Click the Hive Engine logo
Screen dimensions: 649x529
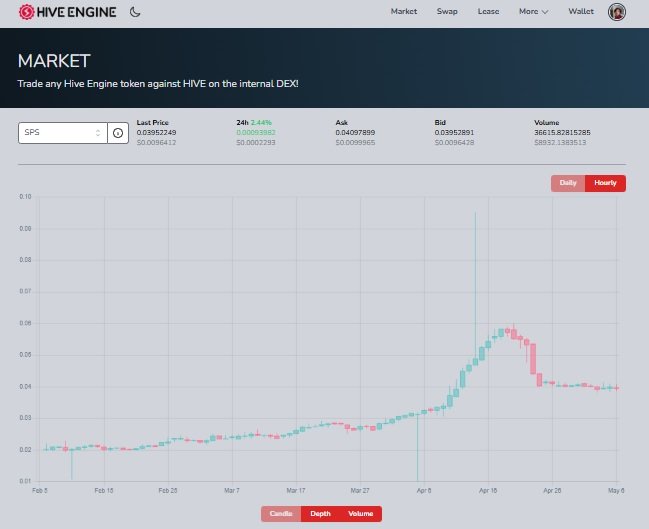pos(67,12)
